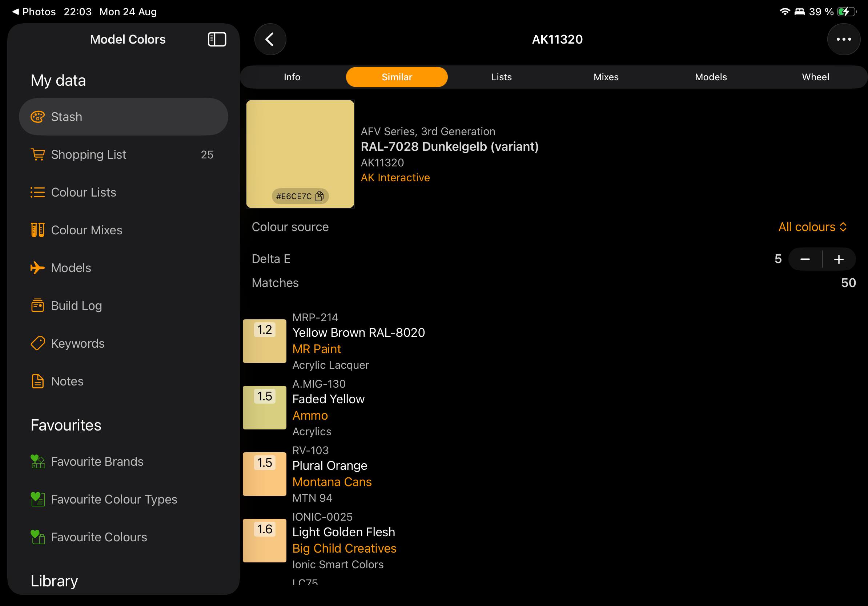Select the Similar tab
868x606 pixels.
(x=397, y=77)
